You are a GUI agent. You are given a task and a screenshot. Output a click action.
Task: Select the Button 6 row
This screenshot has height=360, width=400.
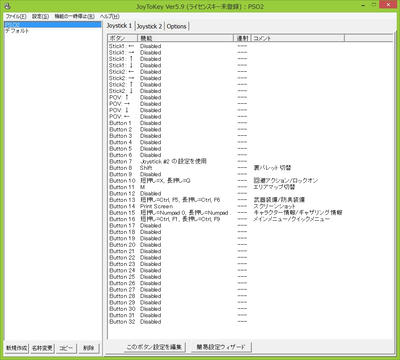coord(250,155)
